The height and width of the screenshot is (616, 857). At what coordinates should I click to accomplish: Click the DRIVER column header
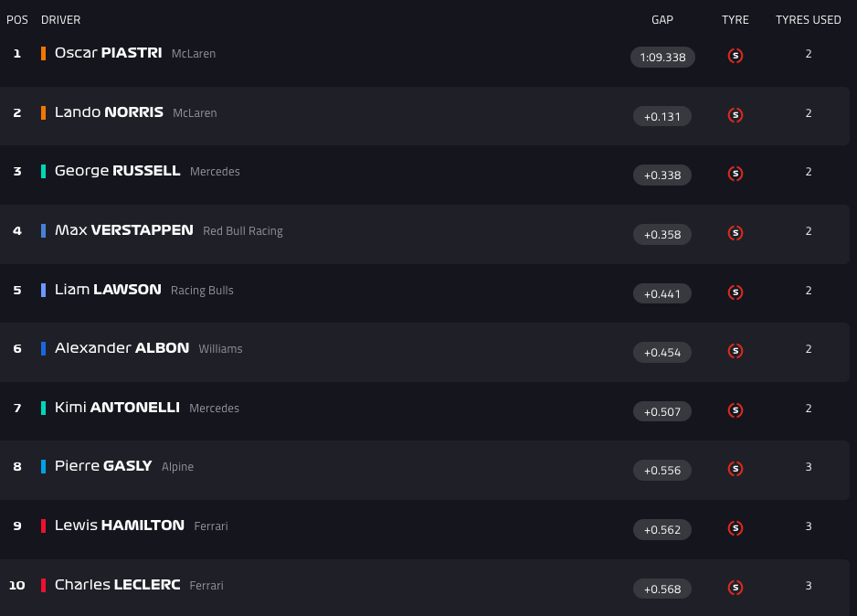point(60,20)
